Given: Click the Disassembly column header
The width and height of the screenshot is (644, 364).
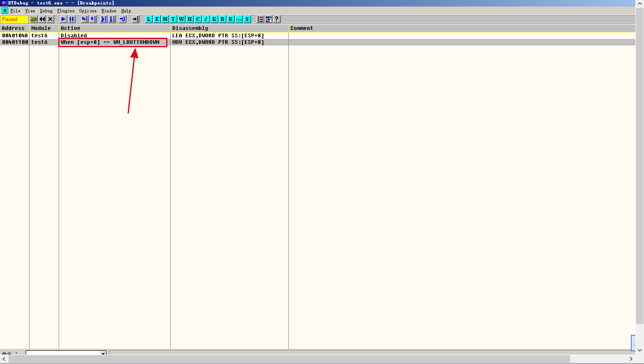Looking at the screenshot, I should click(x=229, y=28).
